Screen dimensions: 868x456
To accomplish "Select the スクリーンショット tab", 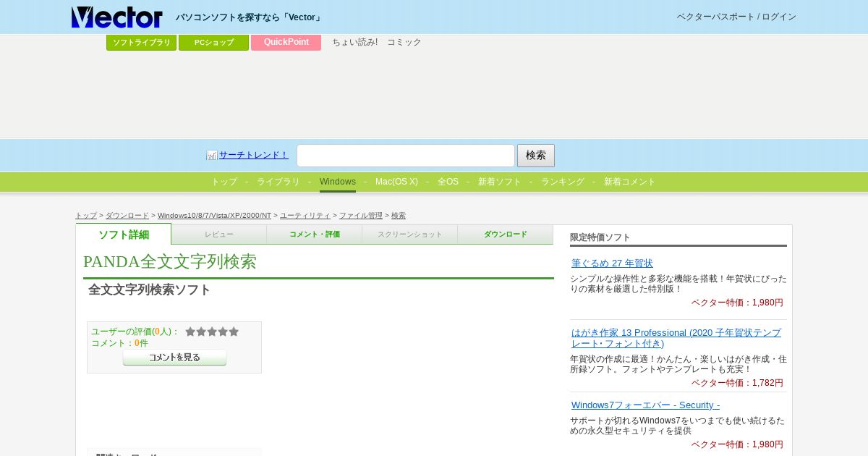I will pyautogui.click(x=410, y=235).
